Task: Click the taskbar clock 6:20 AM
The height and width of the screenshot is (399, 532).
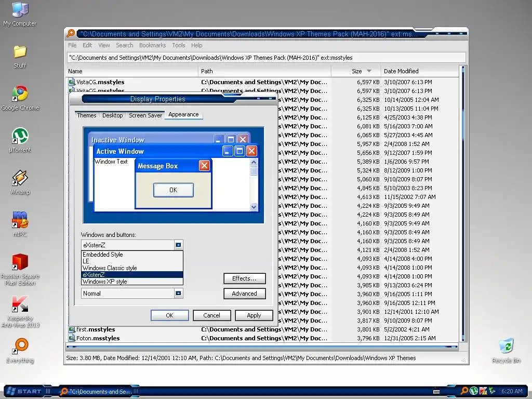Action: point(512,391)
